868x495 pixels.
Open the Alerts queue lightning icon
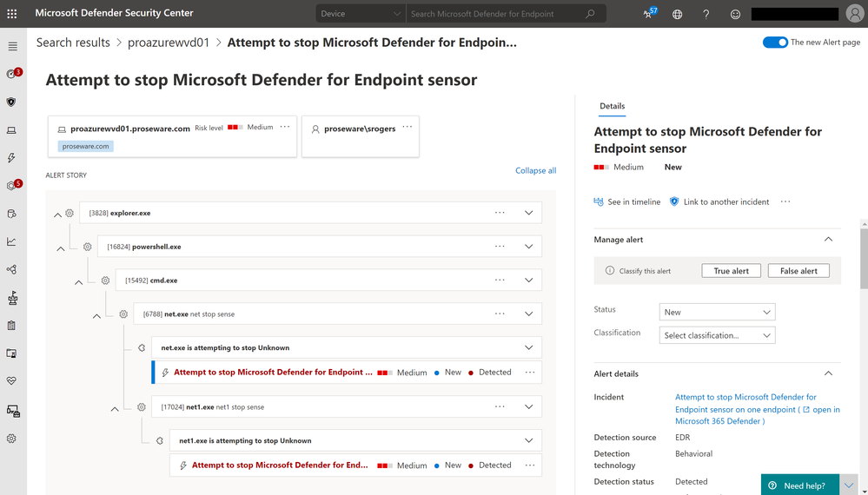pos(11,158)
